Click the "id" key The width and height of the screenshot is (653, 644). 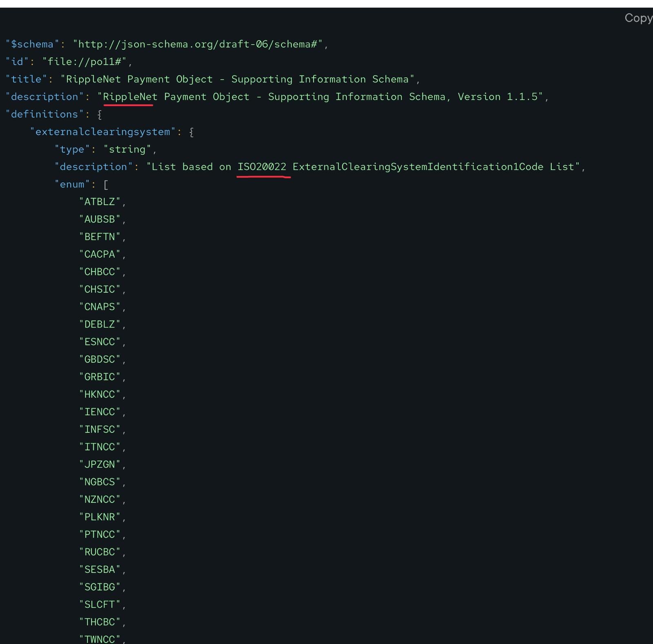pos(17,62)
